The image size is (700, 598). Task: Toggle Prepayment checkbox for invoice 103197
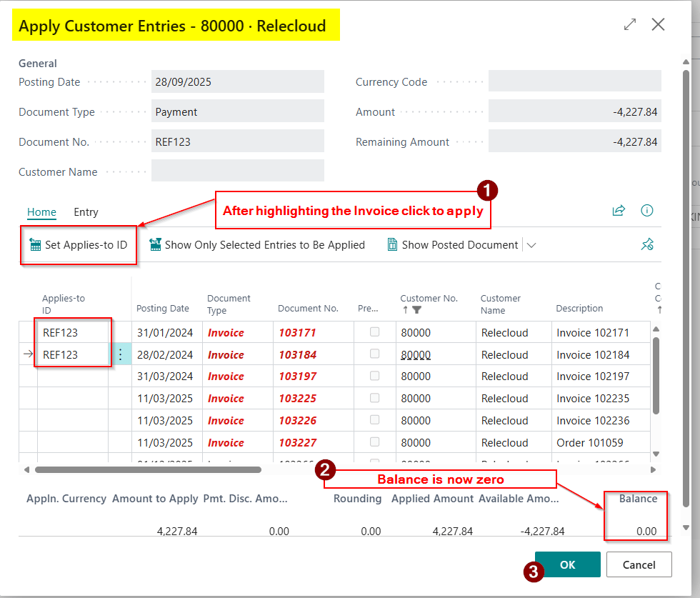[374, 376]
